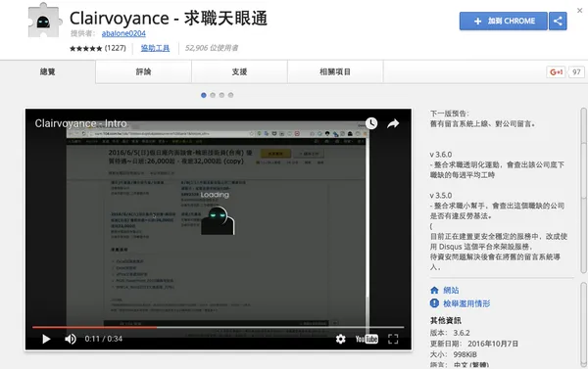Click the 大小: 998KiB size text
This screenshot has height=369, width=588.
tap(454, 354)
